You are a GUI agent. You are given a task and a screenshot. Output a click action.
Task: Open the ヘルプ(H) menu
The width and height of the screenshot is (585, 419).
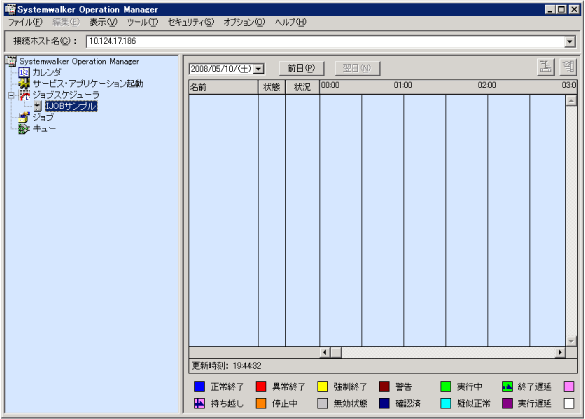(291, 22)
